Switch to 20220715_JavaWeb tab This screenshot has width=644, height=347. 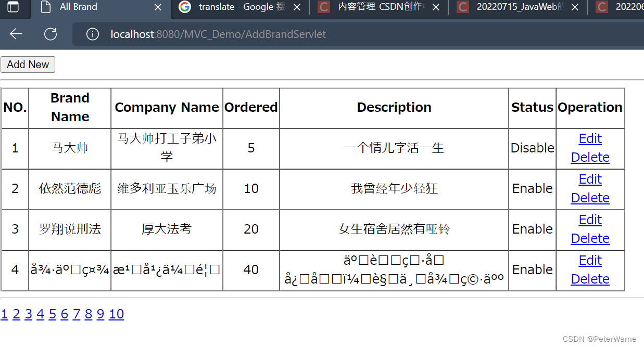point(518,7)
